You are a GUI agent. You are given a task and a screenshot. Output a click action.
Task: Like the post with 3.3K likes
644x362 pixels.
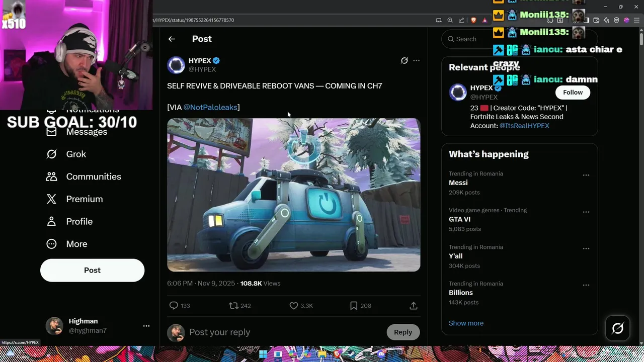point(294,305)
